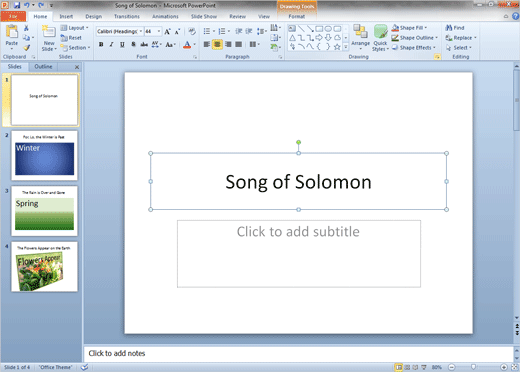
Task: Select the Spring slide thumbnail
Action: click(x=44, y=211)
